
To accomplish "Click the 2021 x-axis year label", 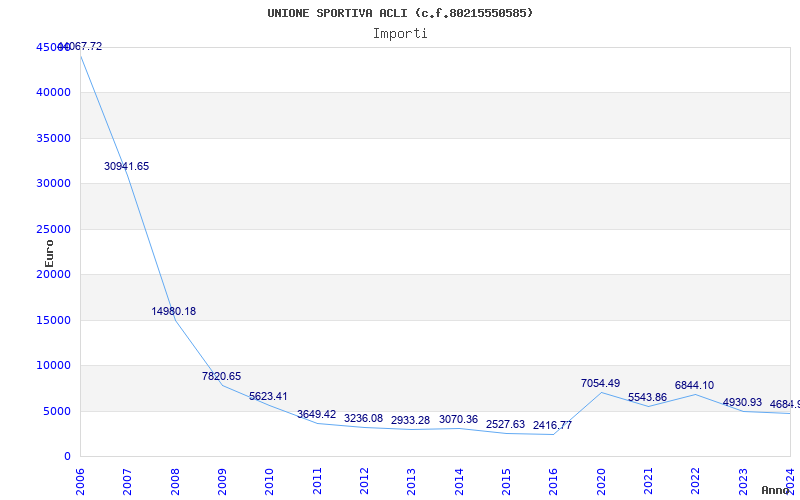I will [x=647, y=481].
